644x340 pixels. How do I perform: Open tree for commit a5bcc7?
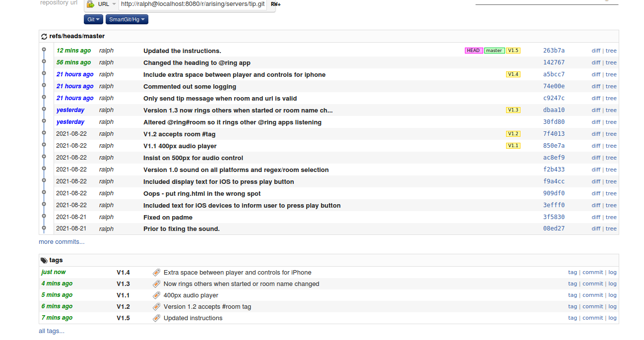tap(611, 74)
